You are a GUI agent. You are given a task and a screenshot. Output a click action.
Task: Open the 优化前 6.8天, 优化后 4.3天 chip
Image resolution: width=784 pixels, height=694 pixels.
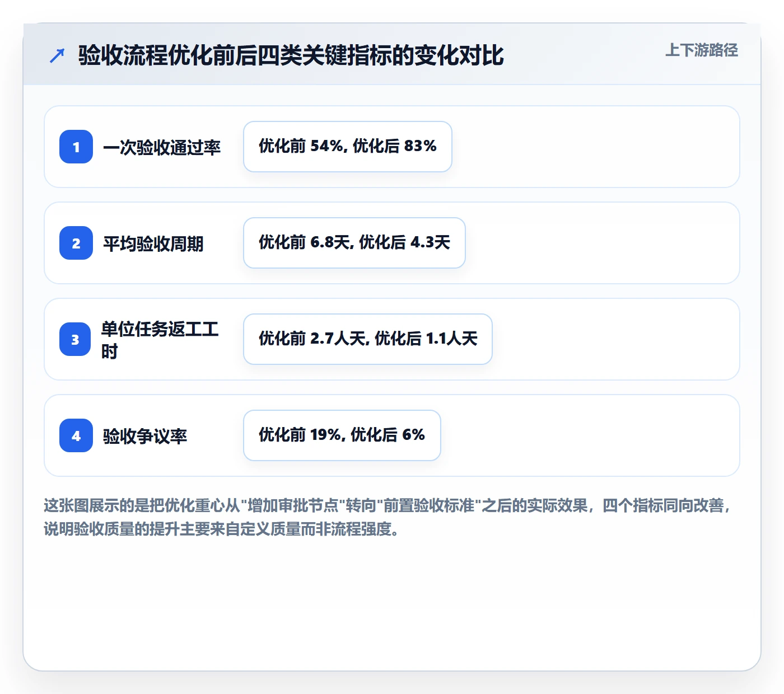[x=354, y=243]
